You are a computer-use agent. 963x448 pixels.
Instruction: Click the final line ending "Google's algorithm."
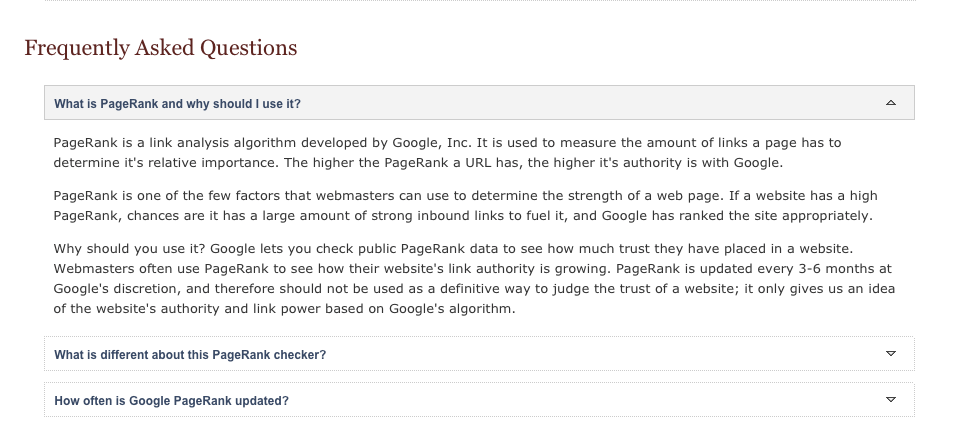point(284,308)
